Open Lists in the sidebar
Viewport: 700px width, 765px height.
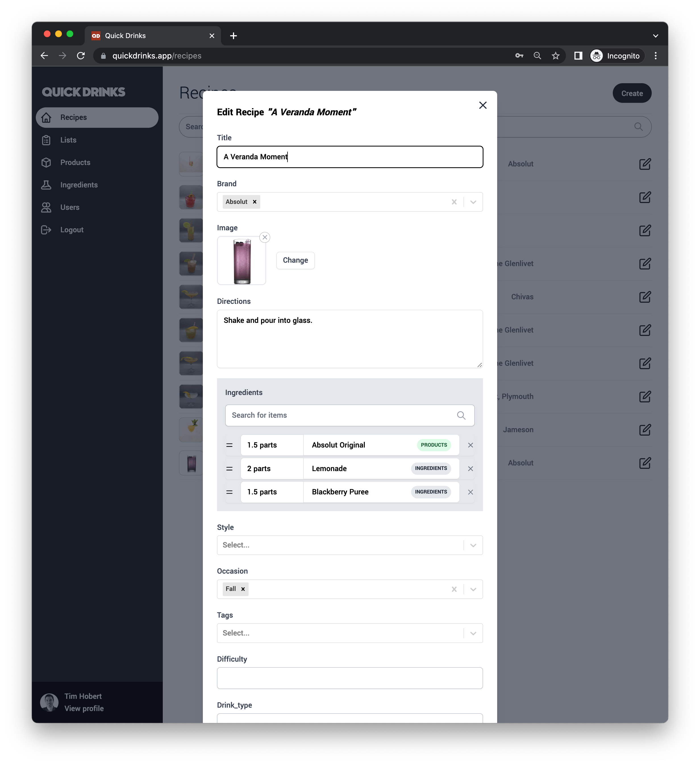pyautogui.click(x=97, y=140)
